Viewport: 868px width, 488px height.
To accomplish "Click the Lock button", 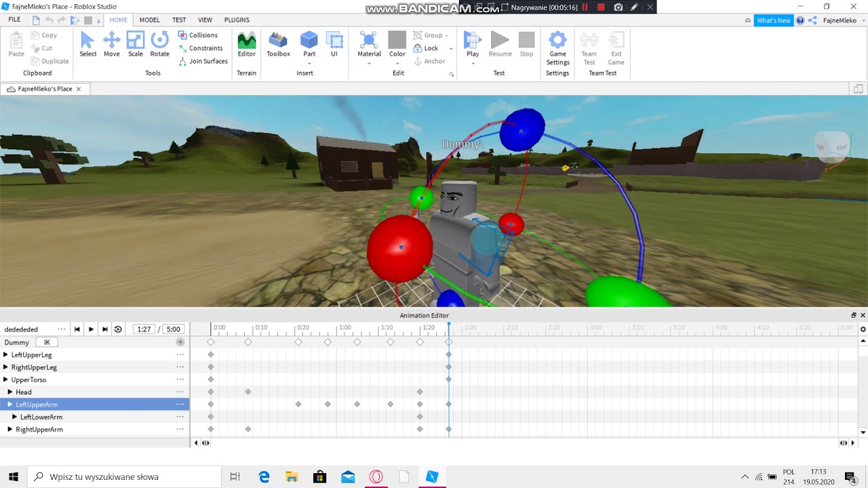I will [x=426, y=48].
